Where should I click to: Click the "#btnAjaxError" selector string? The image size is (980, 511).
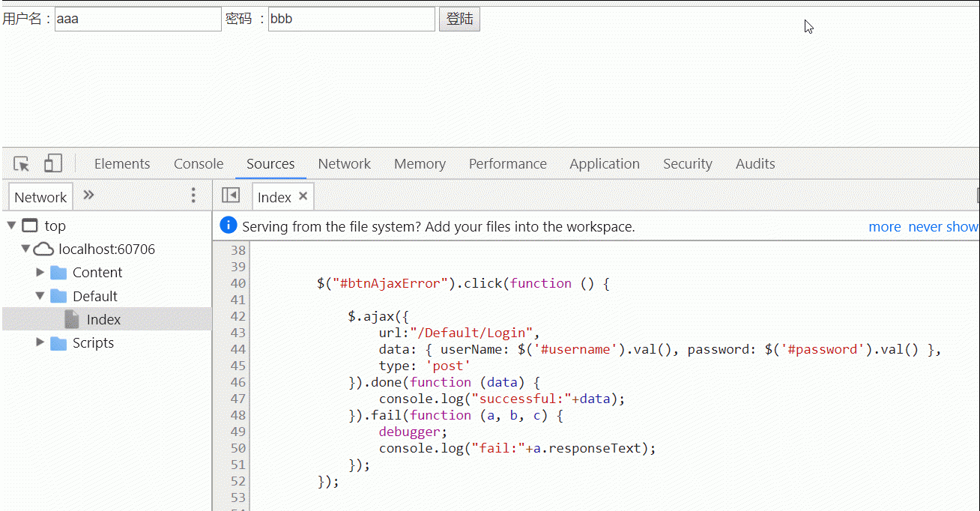[390, 283]
